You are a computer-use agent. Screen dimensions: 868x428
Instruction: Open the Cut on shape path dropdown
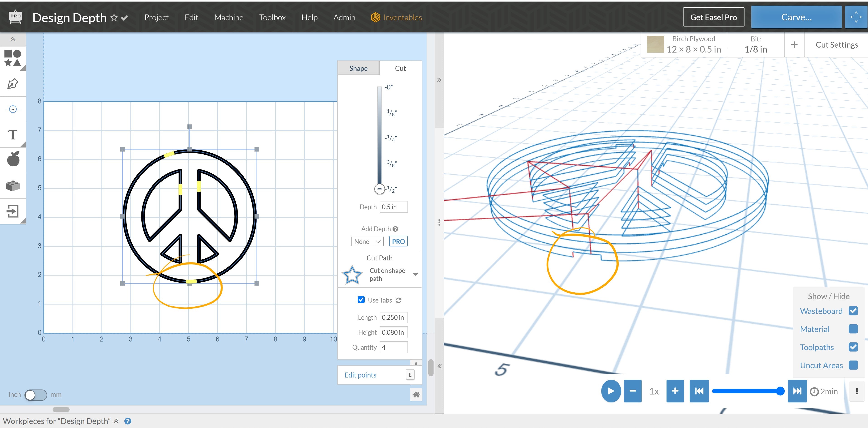coord(416,274)
